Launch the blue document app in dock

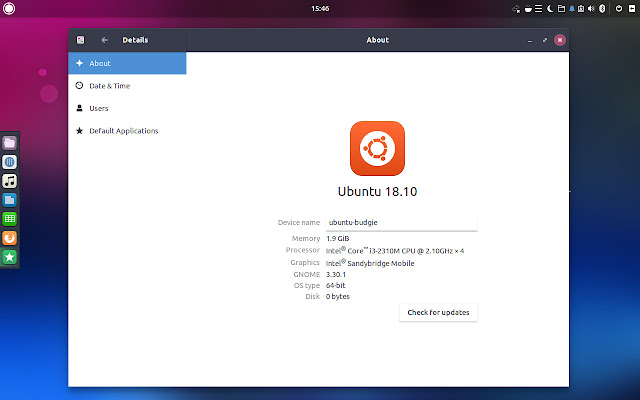pyautogui.click(x=9, y=200)
